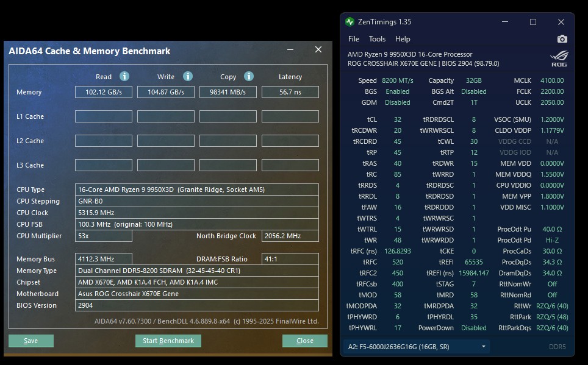The image size is (588, 365).
Task: Click the FCLK value 2200.00
Action: [x=552, y=91]
